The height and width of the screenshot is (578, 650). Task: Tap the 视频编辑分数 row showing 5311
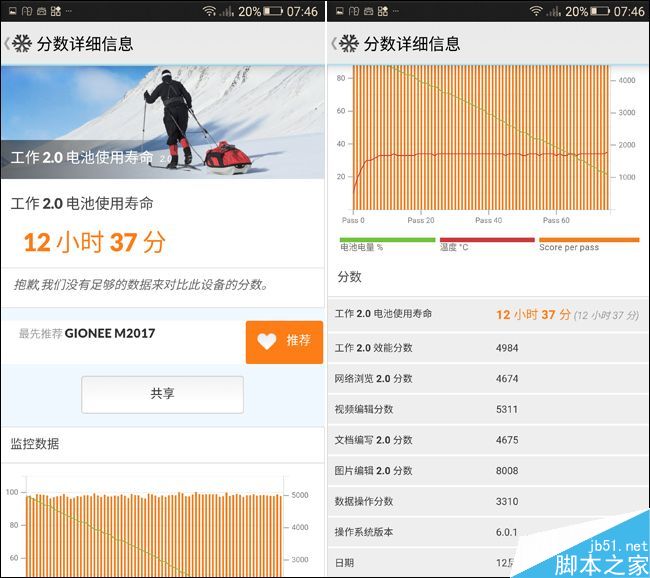pos(488,409)
